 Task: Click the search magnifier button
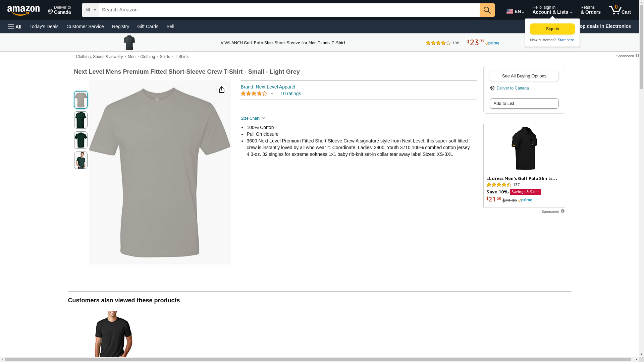coord(487,10)
